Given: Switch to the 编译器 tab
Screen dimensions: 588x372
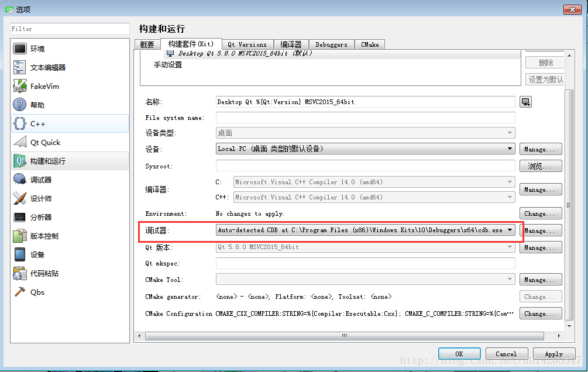Looking at the screenshot, I should pos(291,44).
